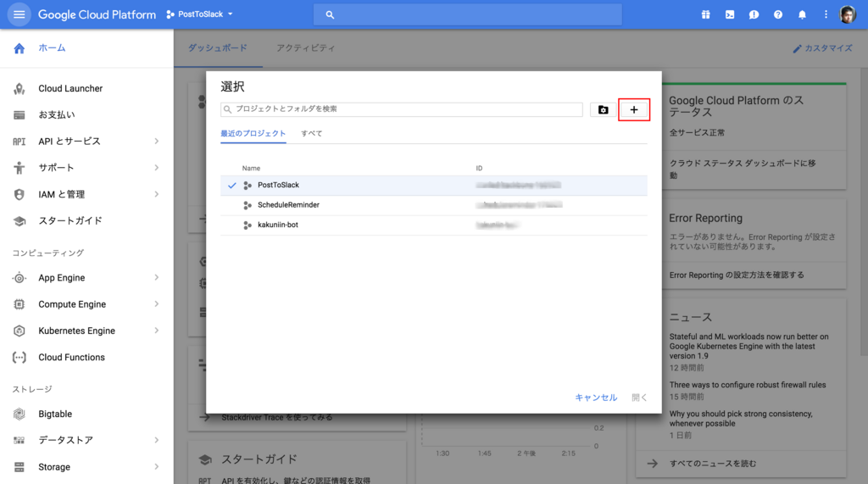Image resolution: width=868 pixels, height=484 pixels.
Task: Click the search magnifier icon in top bar
Action: pos(330,15)
